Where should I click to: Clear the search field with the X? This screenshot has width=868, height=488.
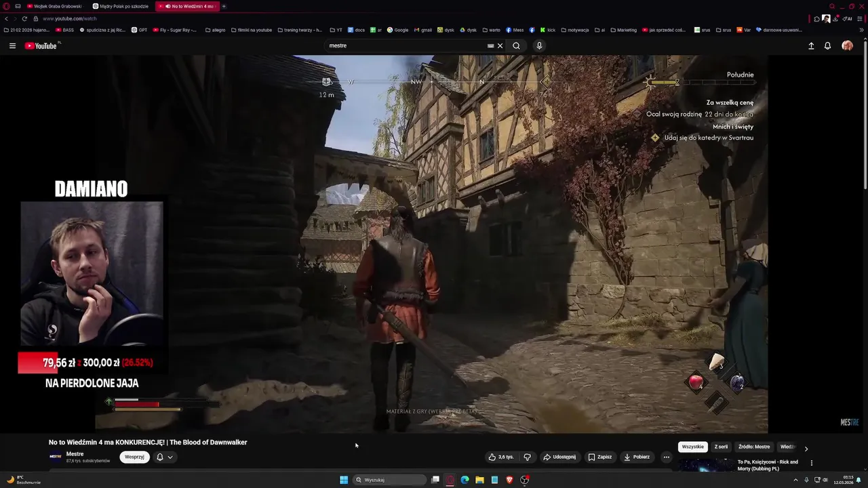[500, 45]
